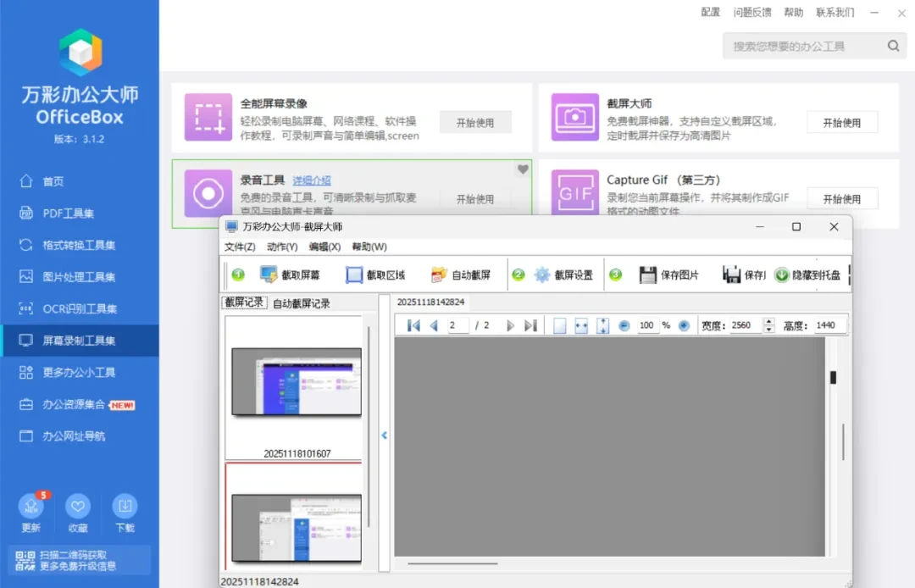Open the 文件(Z) menu
This screenshot has width=915, height=588.
[x=241, y=246]
